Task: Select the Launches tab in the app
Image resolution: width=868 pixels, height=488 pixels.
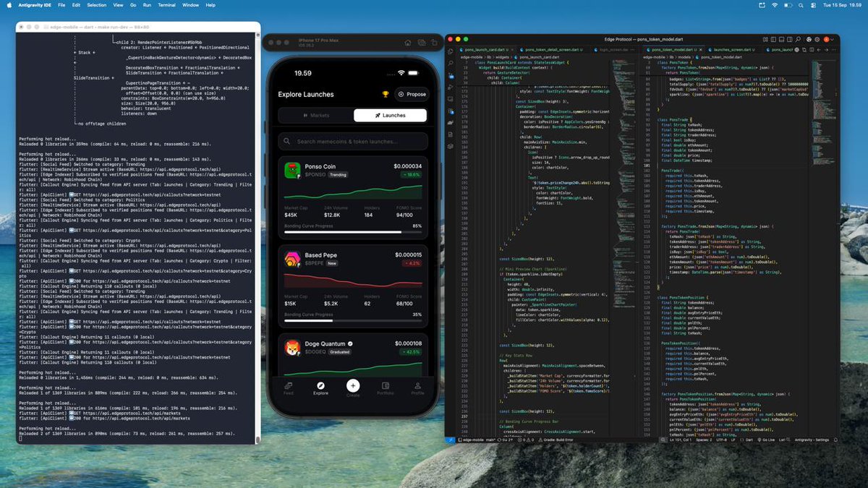Action: pyautogui.click(x=390, y=115)
